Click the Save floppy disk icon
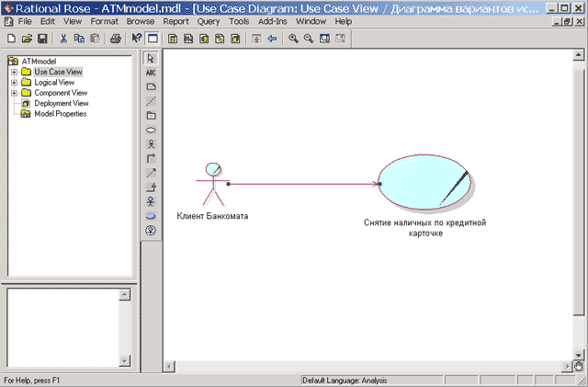This screenshot has height=387, width=588. [42, 39]
